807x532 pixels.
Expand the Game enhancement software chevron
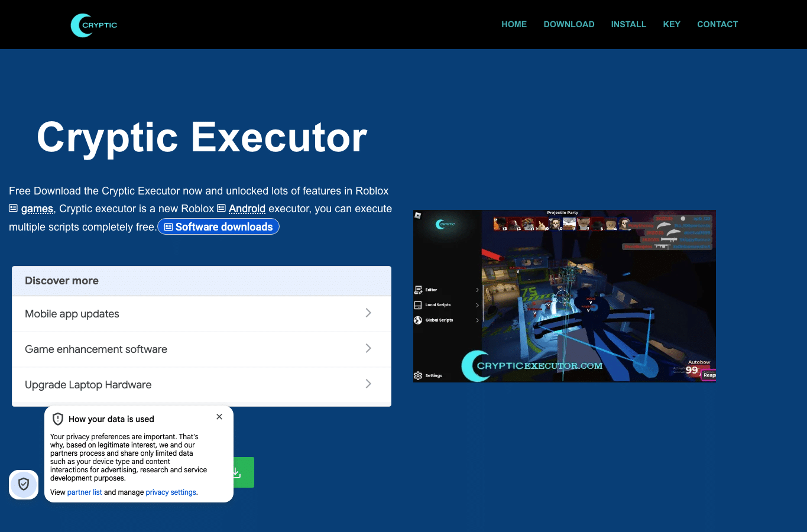tap(368, 348)
